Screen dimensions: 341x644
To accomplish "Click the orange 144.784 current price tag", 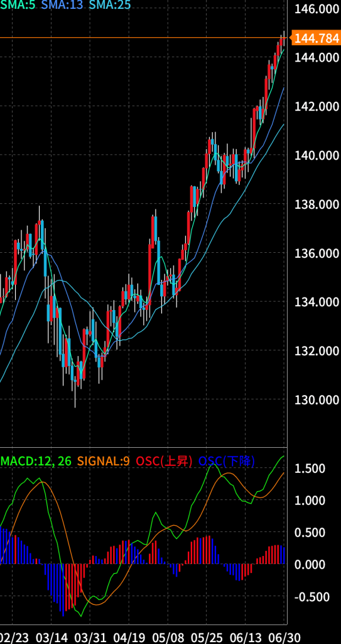I will 315,38.
